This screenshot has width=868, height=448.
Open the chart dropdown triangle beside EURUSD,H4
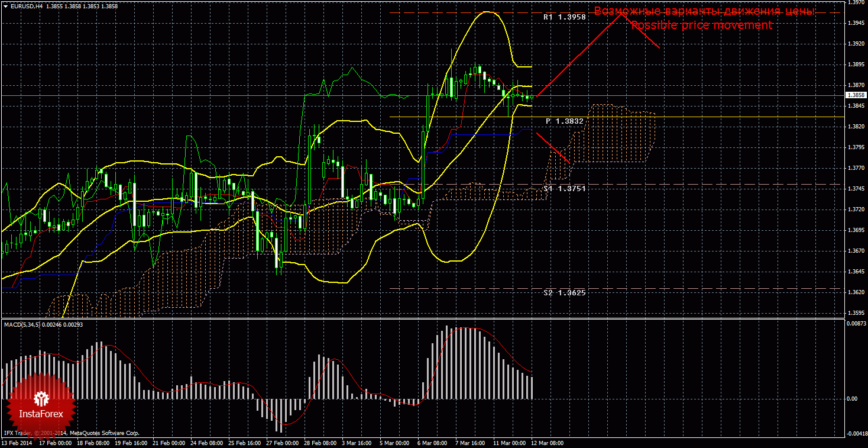(x=5, y=6)
